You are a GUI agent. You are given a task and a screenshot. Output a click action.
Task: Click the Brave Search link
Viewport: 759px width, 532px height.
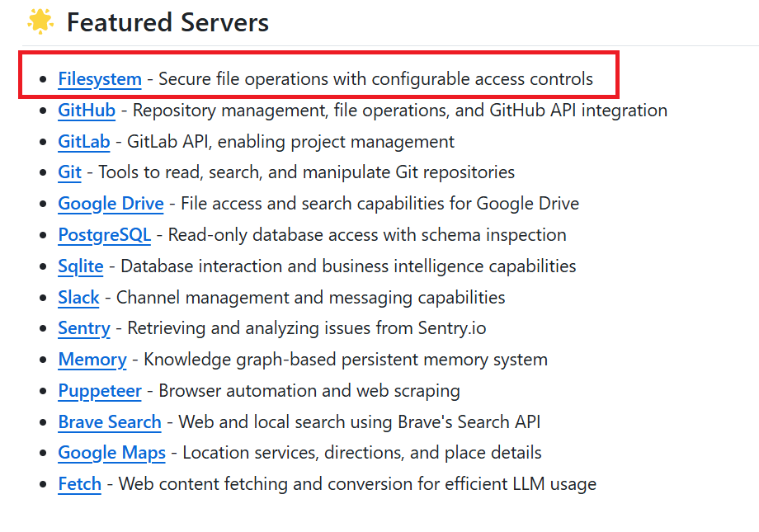coord(110,422)
